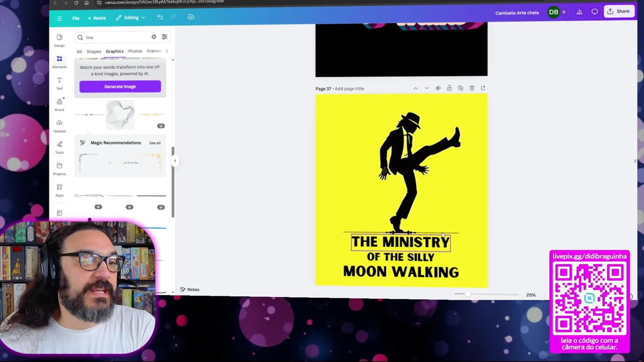Open the search filters options
This screenshot has width=644, height=362.
coord(164,37)
